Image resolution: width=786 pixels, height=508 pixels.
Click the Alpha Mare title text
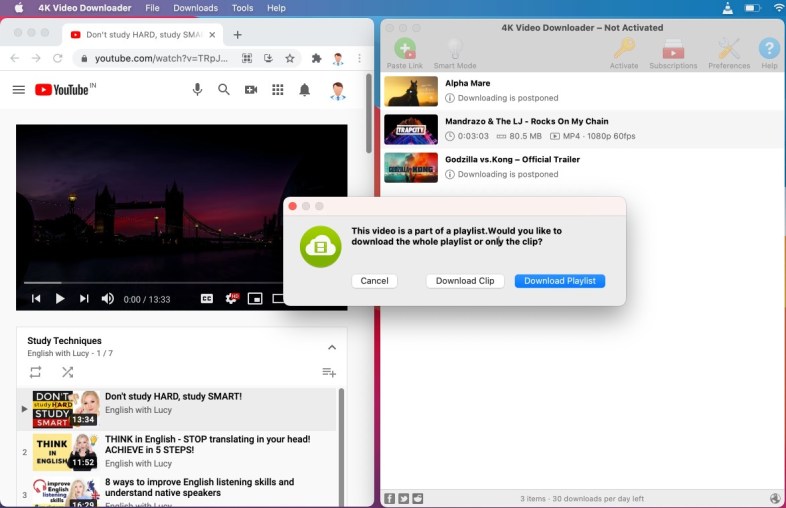click(468, 83)
